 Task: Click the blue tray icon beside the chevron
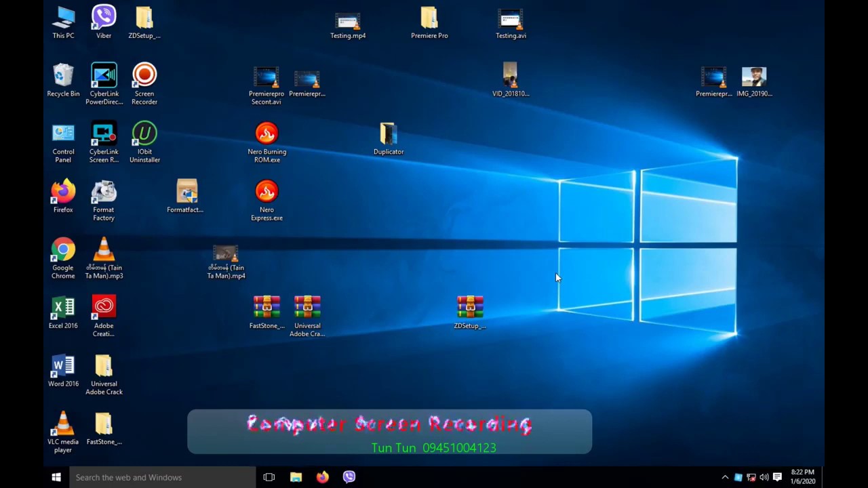point(738,477)
